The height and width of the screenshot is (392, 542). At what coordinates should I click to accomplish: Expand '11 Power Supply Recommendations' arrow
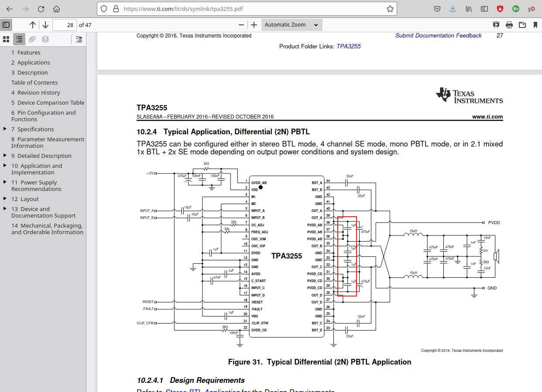5,182
